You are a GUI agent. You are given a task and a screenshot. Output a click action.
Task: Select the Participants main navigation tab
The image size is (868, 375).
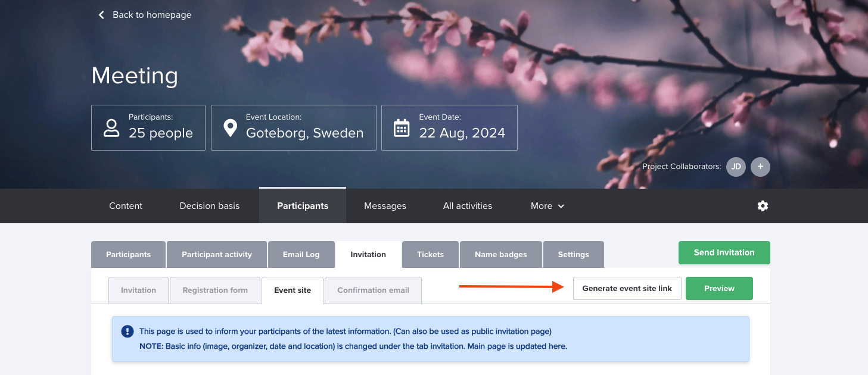tap(303, 206)
